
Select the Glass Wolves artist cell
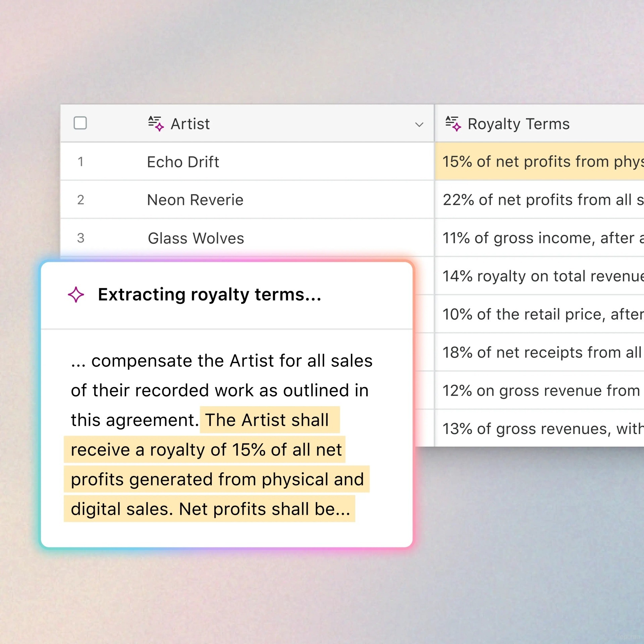(196, 238)
